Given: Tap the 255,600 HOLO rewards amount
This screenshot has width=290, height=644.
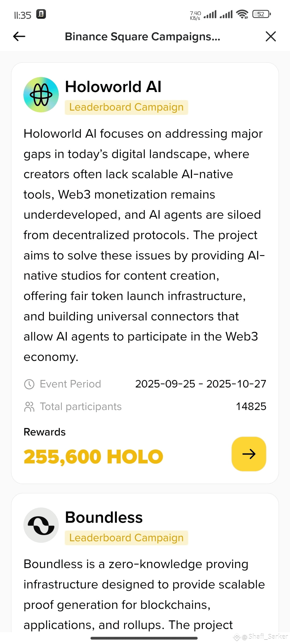Looking at the screenshot, I should [93, 456].
